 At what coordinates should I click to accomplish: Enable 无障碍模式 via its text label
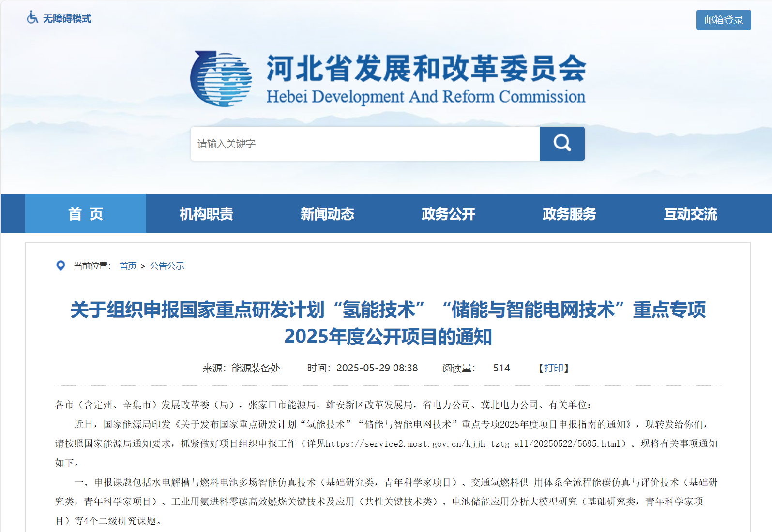(x=67, y=19)
